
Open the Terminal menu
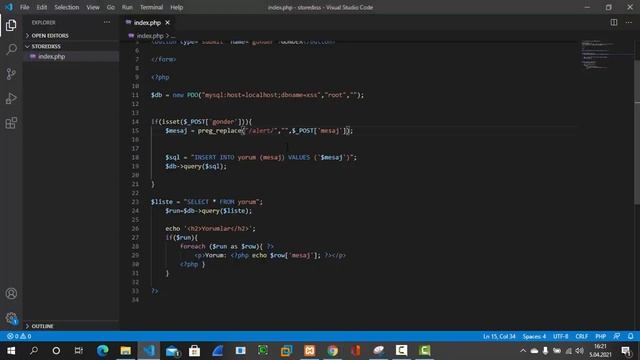coord(151,7)
